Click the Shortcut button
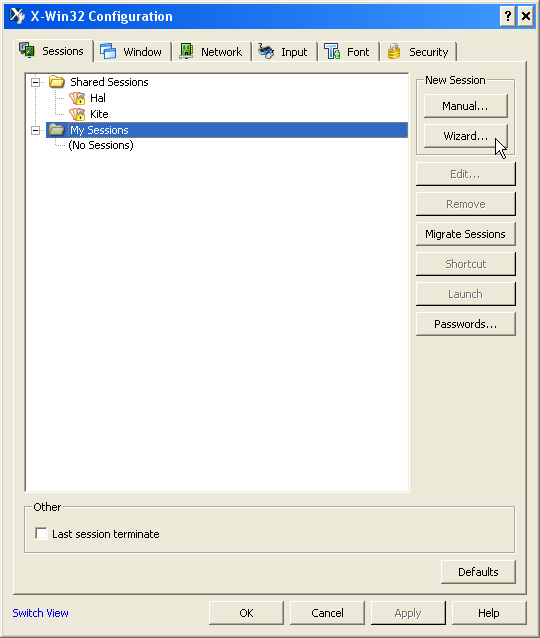Image resolution: width=540 pixels, height=638 pixels. (x=466, y=264)
